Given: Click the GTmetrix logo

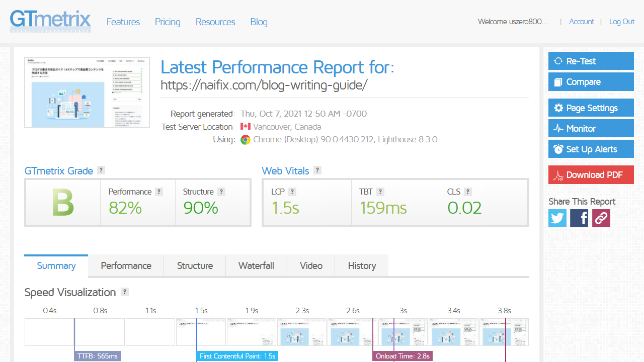Looking at the screenshot, I should [50, 21].
